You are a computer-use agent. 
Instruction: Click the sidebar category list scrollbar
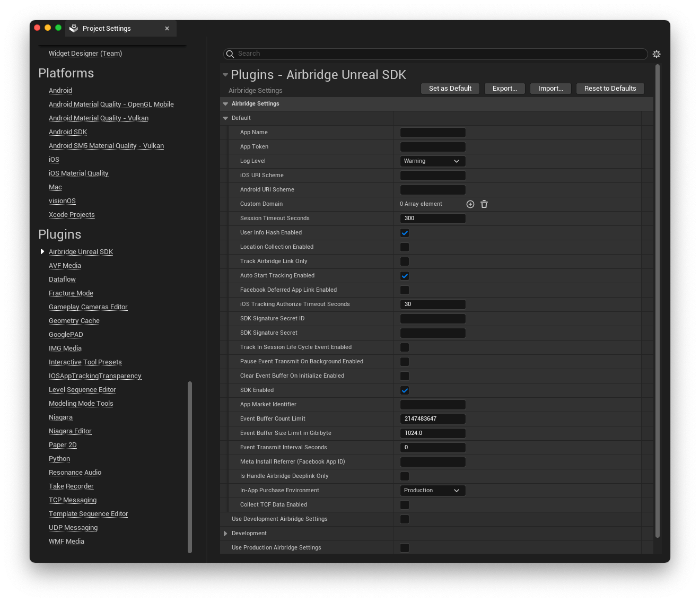[x=190, y=467]
